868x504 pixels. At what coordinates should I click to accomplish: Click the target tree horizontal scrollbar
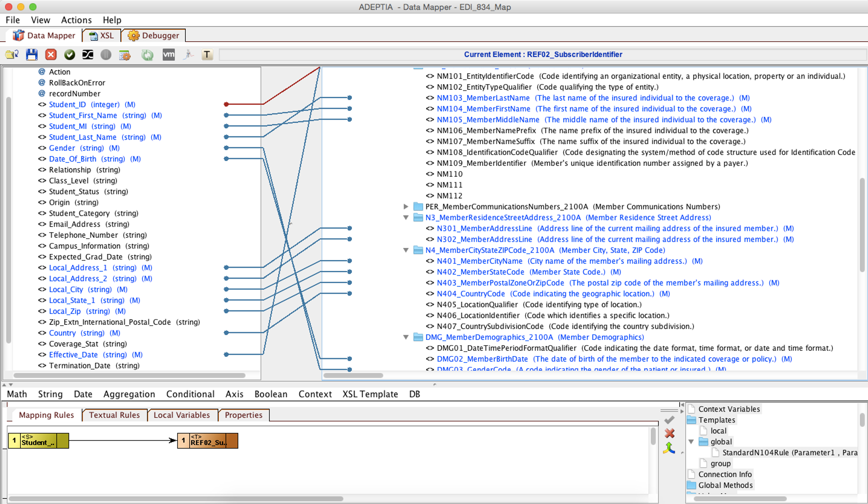(353, 376)
